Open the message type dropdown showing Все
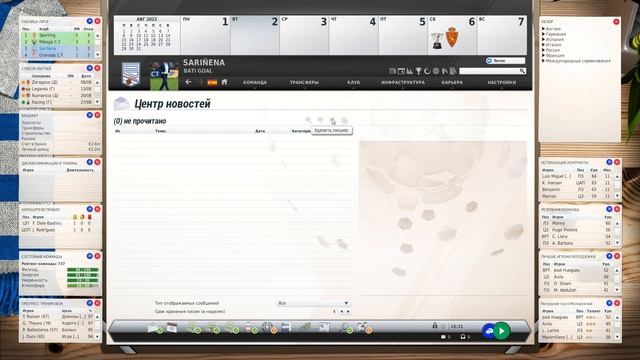The width and height of the screenshot is (640, 360). tap(313, 303)
